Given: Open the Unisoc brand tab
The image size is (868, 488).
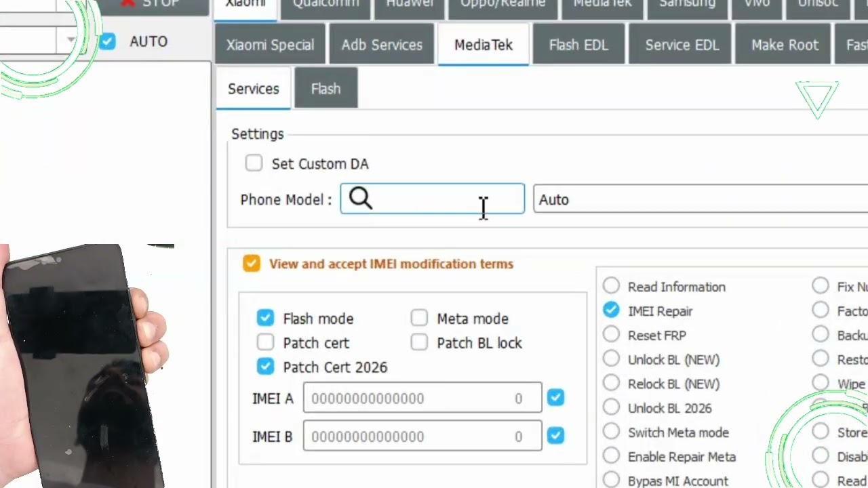Looking at the screenshot, I should pos(818,8).
